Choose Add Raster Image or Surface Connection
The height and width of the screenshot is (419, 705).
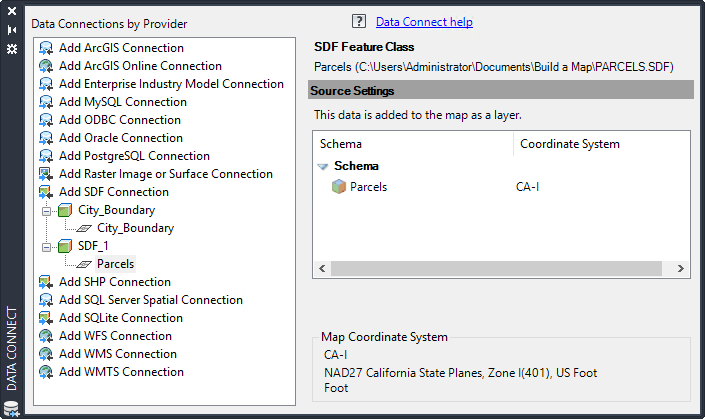(x=165, y=174)
